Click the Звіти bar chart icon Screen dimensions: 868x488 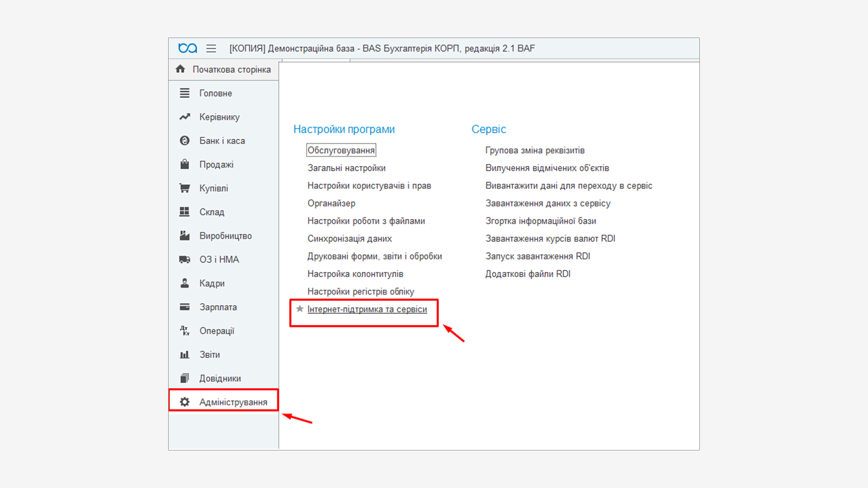tap(184, 355)
